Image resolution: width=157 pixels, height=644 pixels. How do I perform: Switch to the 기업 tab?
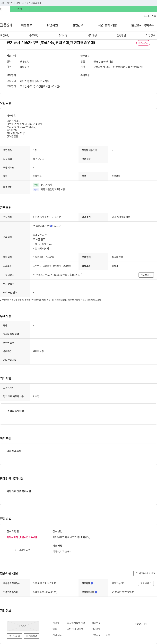pyautogui.click(x=20, y=9)
